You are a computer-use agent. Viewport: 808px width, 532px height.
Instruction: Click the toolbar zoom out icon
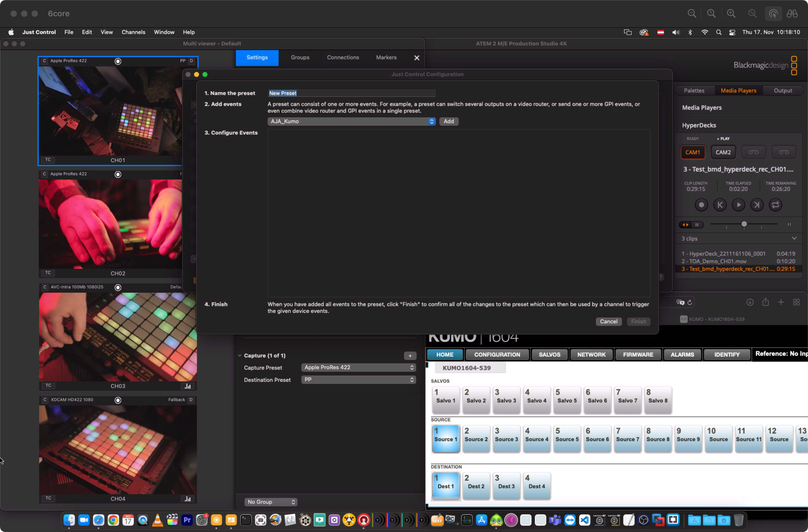pos(691,14)
